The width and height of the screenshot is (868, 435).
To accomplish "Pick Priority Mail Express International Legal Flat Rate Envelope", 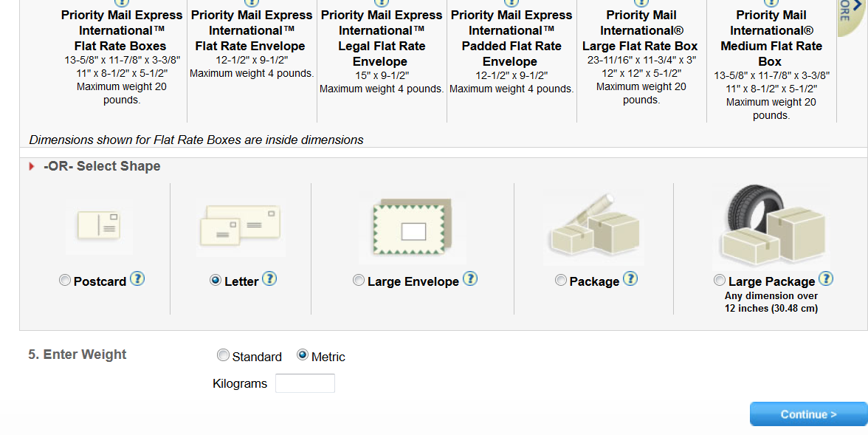I will [382, 46].
